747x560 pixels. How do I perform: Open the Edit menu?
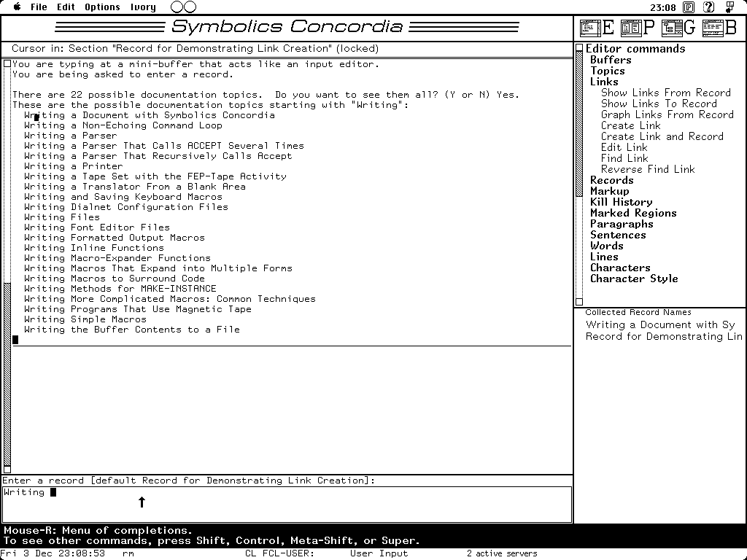(x=66, y=7)
